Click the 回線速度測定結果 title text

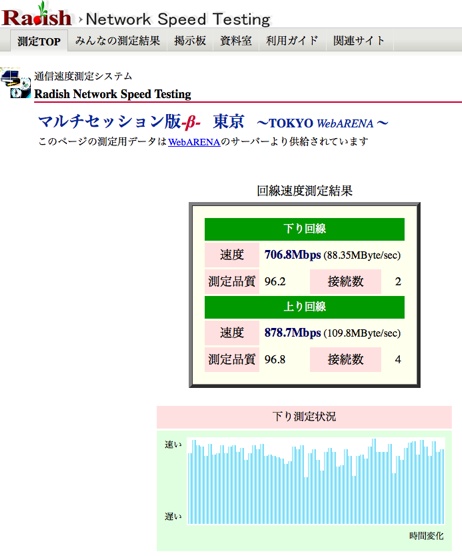tap(305, 191)
